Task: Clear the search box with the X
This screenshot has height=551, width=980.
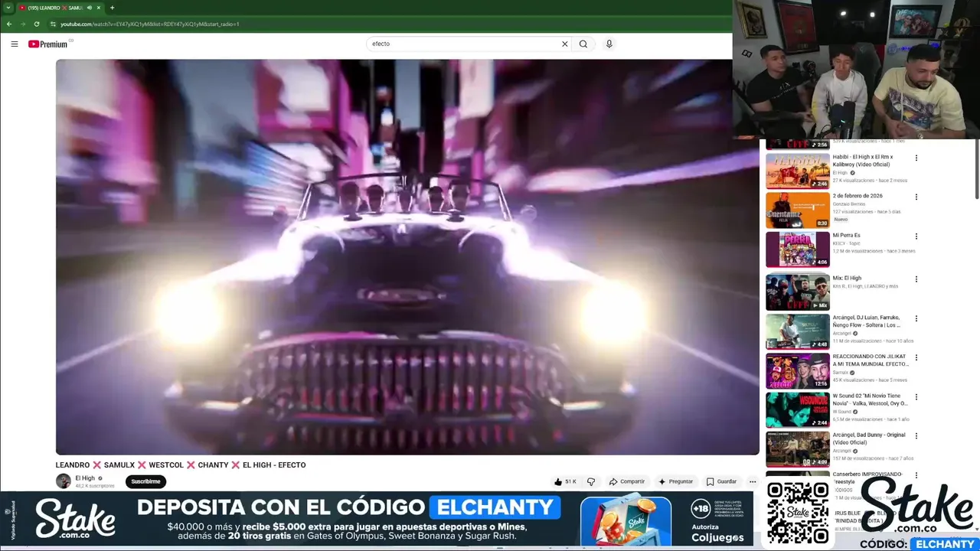Action: 565,44
